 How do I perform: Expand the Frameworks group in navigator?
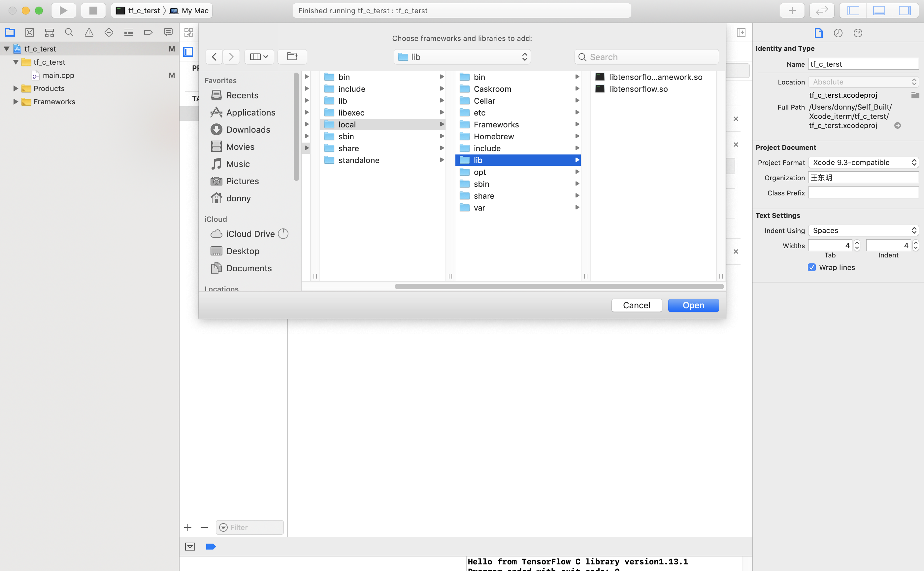[x=16, y=102]
